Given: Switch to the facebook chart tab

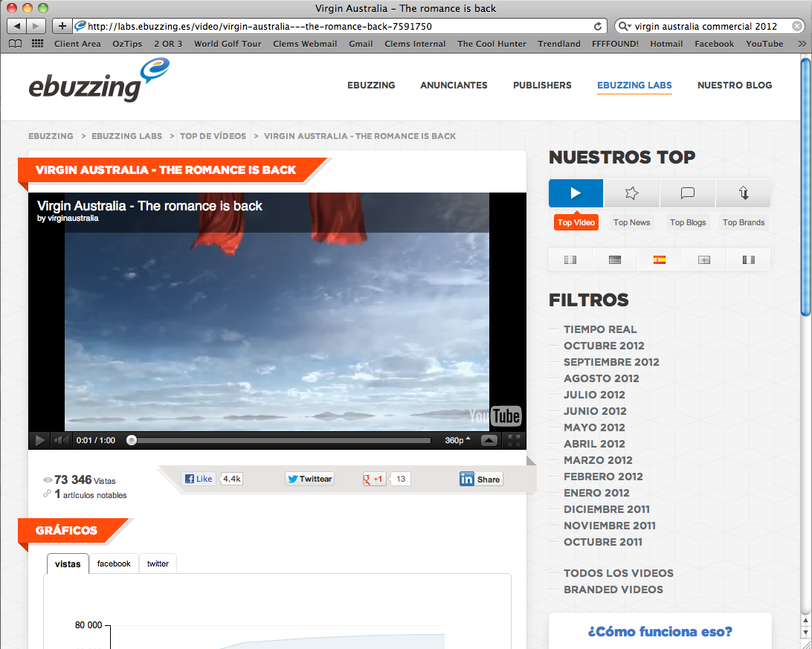Looking at the screenshot, I should [114, 564].
